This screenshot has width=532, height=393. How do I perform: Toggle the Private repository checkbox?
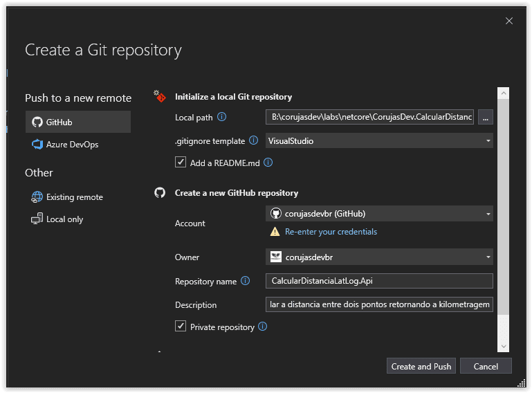(x=181, y=326)
